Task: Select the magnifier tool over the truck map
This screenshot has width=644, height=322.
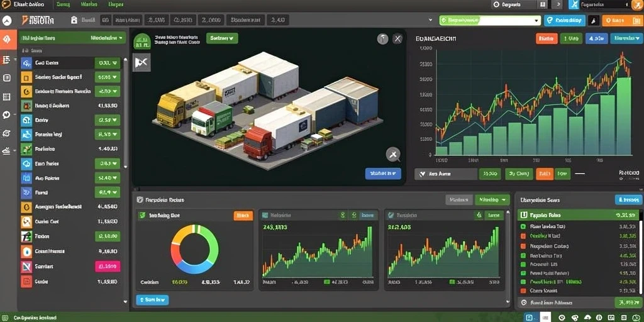Action: click(x=393, y=155)
